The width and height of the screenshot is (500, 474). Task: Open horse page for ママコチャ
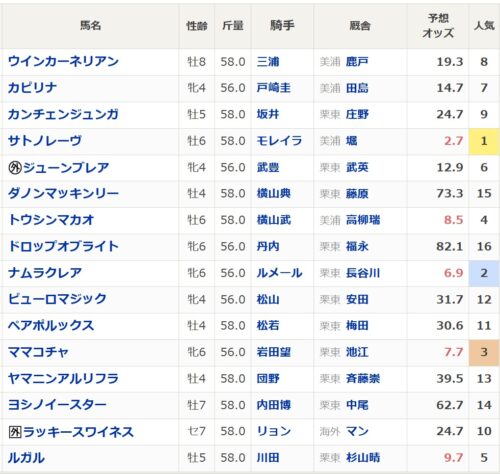38,352
